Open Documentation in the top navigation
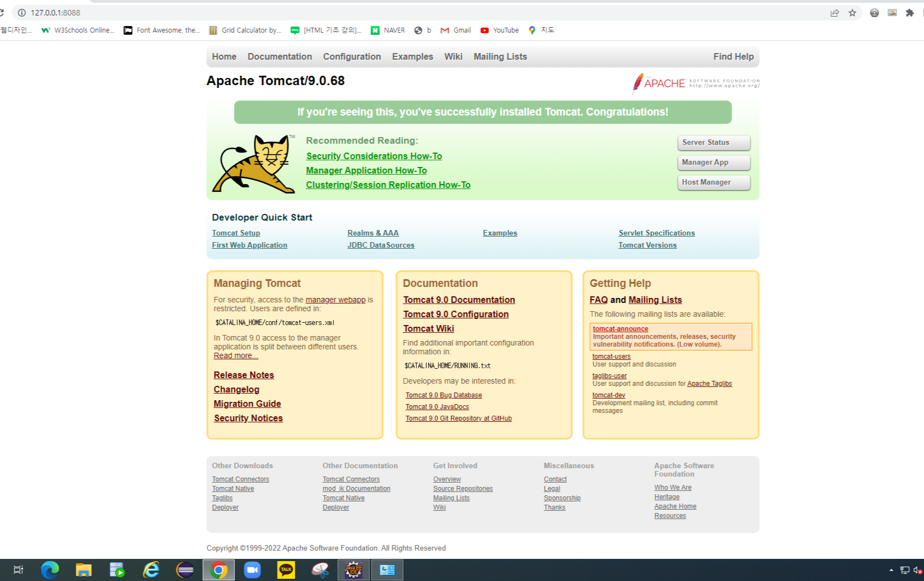 pos(280,57)
